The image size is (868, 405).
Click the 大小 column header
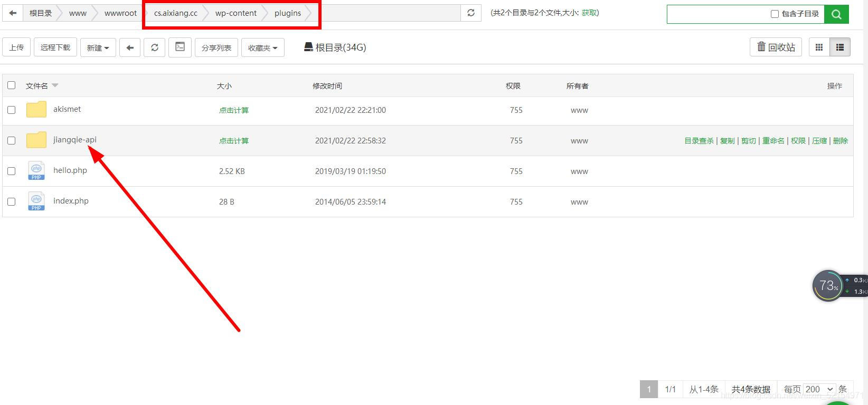[x=224, y=86]
